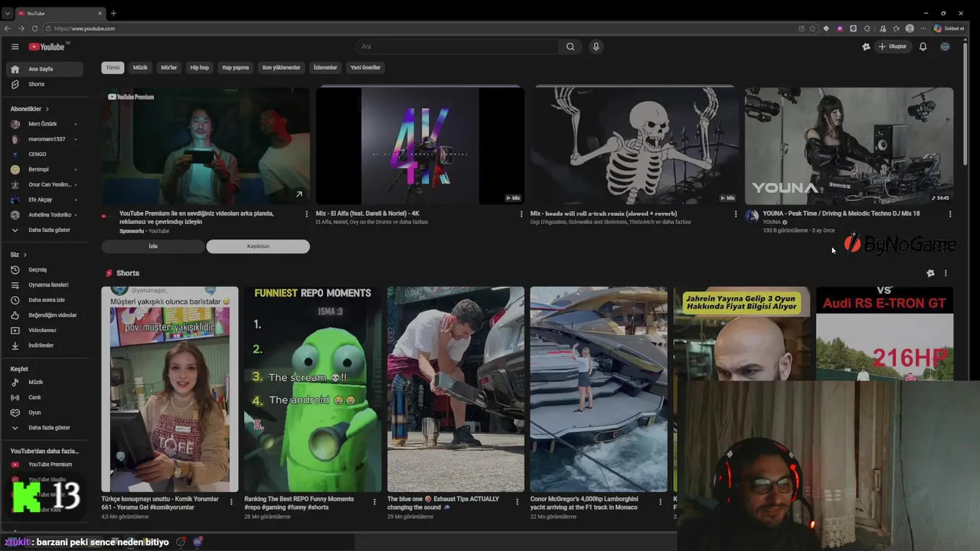Viewport: 980px width, 551px height.
Task: Reload the page in browser toolbar
Action: click(x=34, y=28)
